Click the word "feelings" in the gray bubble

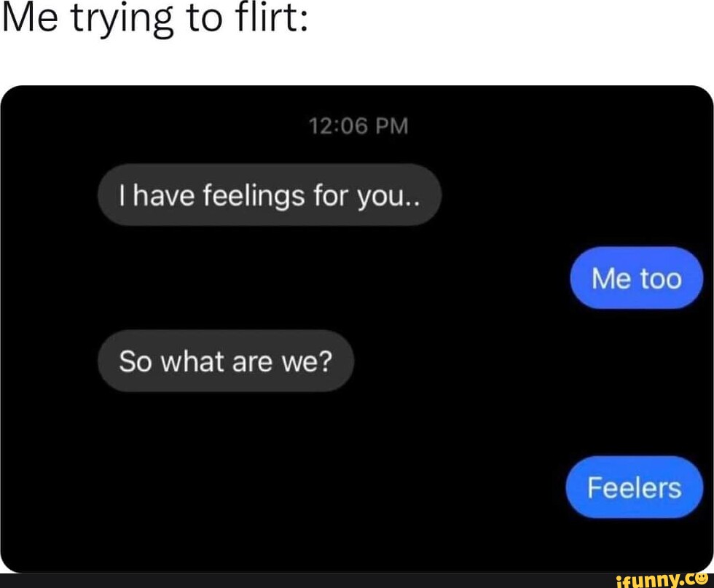pyautogui.click(x=254, y=196)
